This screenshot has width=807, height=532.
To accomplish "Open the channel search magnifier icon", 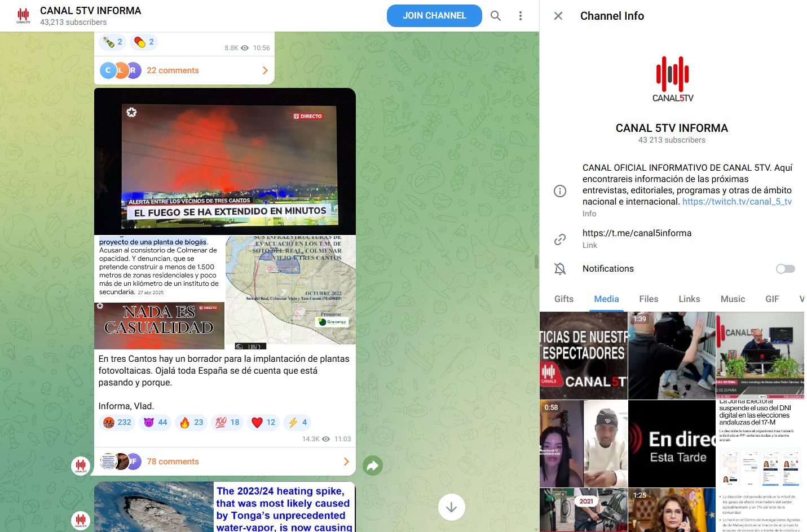I will [495, 16].
